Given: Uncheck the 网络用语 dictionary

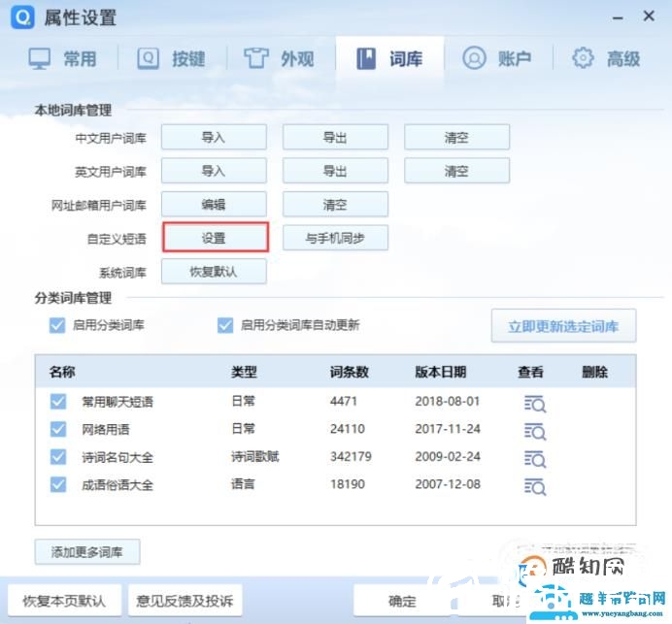Looking at the screenshot, I should click(x=58, y=429).
